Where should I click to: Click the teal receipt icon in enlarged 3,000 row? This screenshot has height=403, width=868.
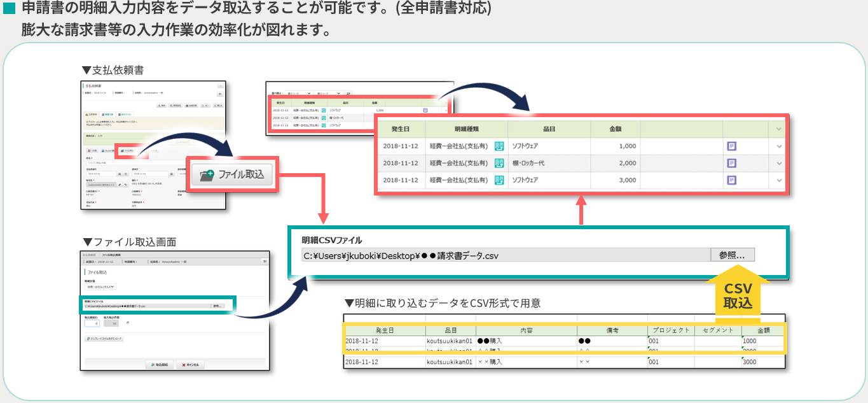500,180
